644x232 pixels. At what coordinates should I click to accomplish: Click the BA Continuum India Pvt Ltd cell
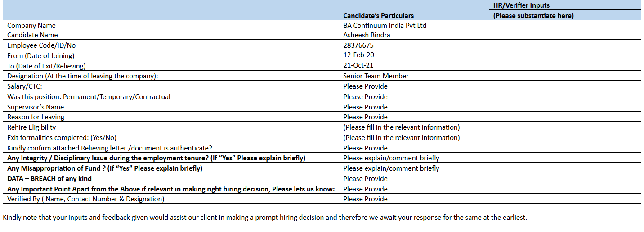(x=385, y=26)
